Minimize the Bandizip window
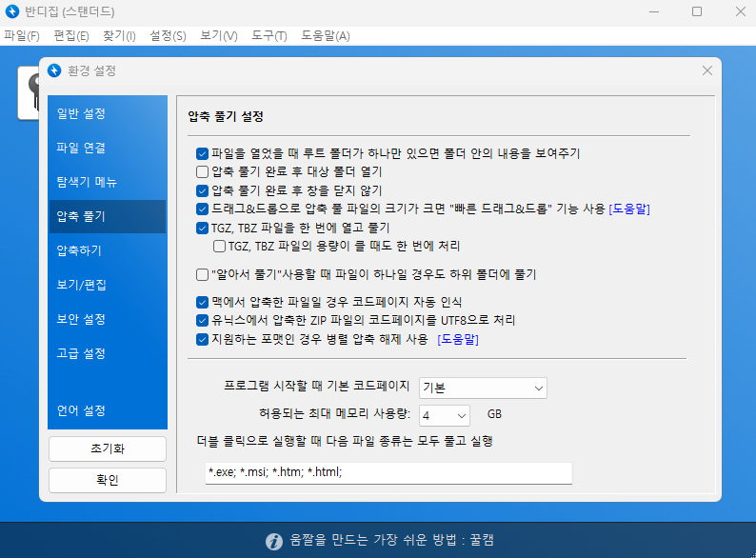756x558 pixels. (x=654, y=11)
